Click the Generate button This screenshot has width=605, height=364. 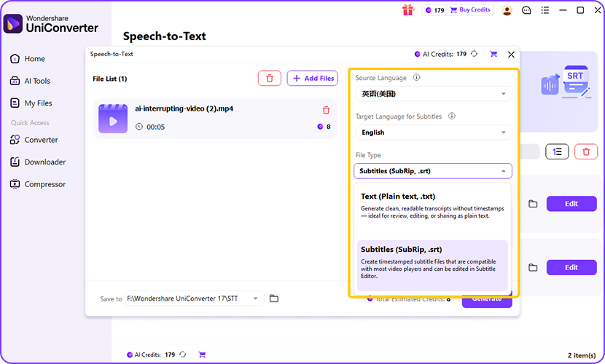tap(487, 300)
